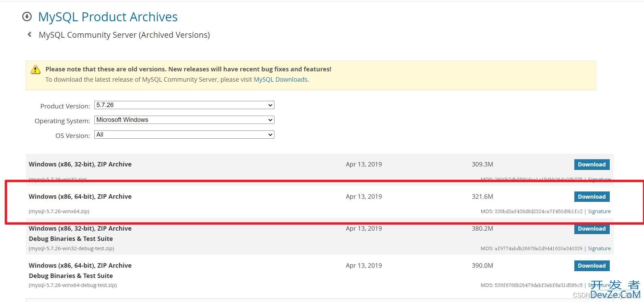Click the Product Version label

[x=65, y=106]
